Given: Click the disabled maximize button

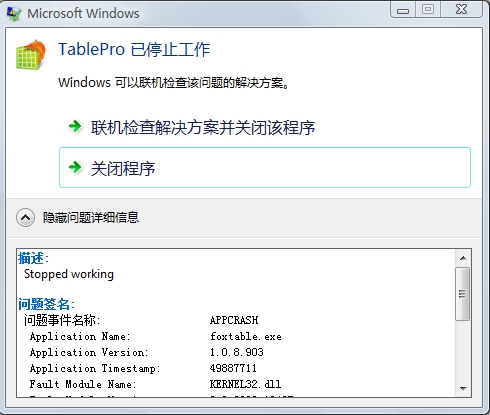Looking at the screenshot, I should tap(428, 9).
